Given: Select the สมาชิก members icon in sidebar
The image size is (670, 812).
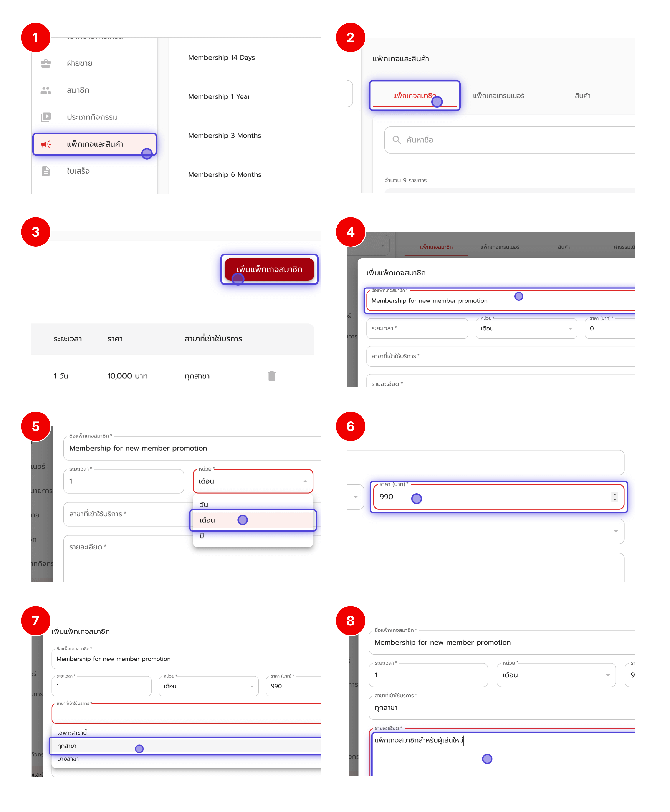Looking at the screenshot, I should click(46, 90).
